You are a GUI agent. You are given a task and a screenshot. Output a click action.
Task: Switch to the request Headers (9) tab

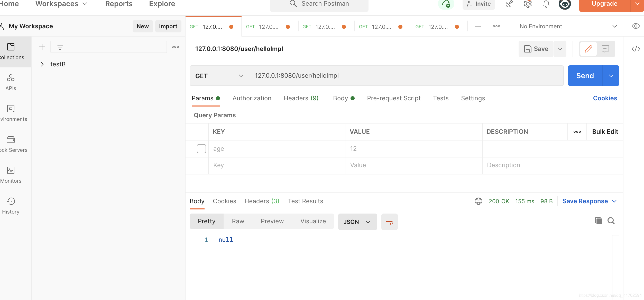[x=301, y=98]
